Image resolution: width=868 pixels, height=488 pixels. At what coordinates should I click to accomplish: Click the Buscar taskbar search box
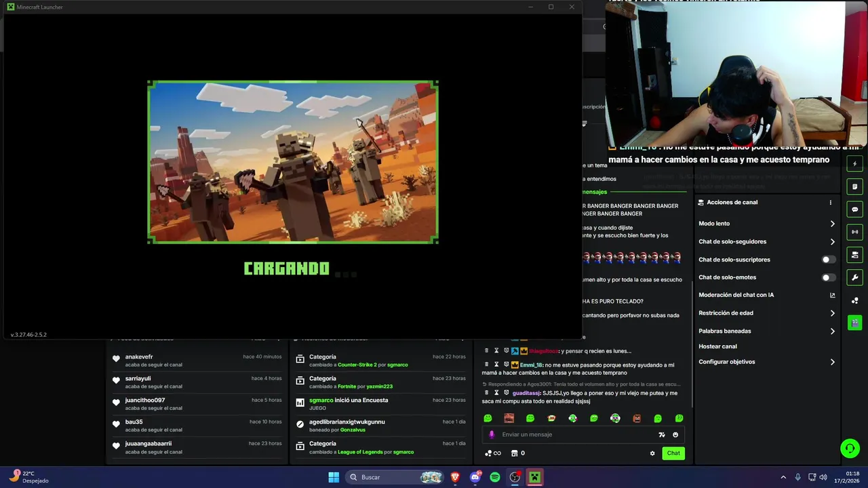pos(395,477)
